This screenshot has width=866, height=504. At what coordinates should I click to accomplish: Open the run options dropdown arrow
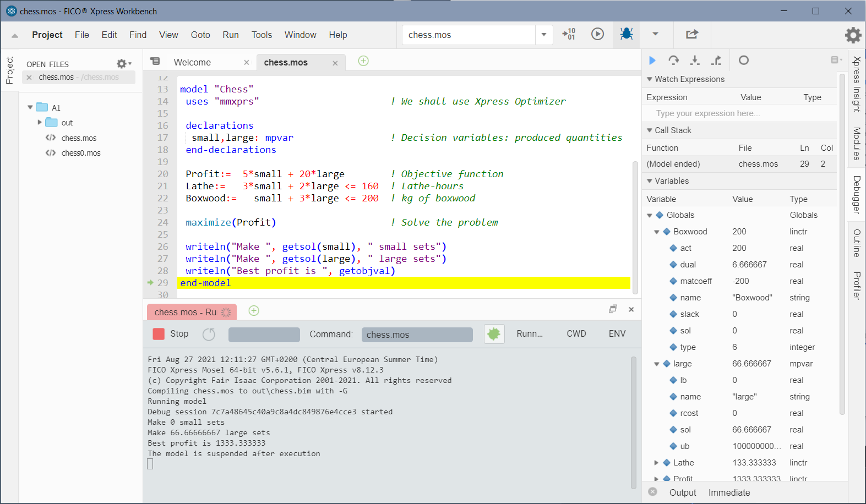click(x=655, y=34)
